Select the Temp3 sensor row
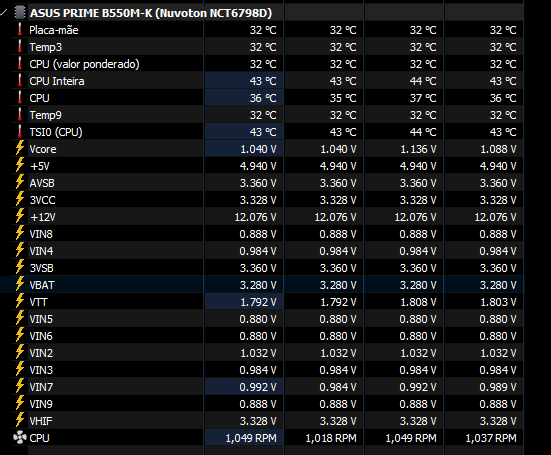 (x=267, y=47)
